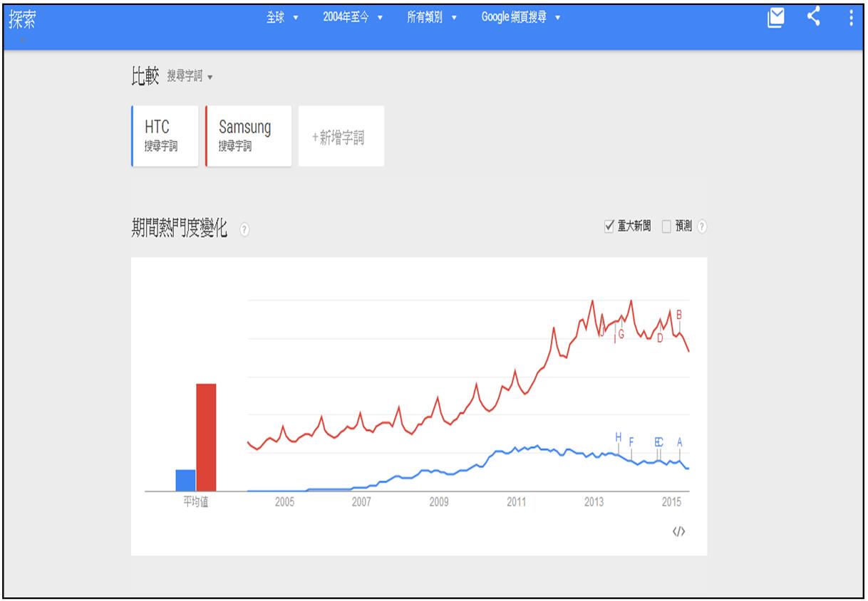The image size is (868, 601).
Task: Select the HTC search term card
Action: (x=165, y=136)
